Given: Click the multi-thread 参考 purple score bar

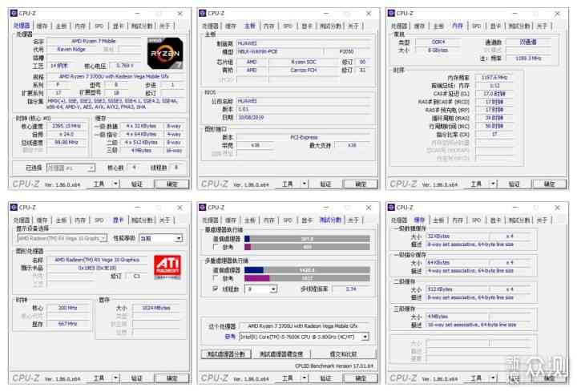Looking at the screenshot, I should 307,278.
